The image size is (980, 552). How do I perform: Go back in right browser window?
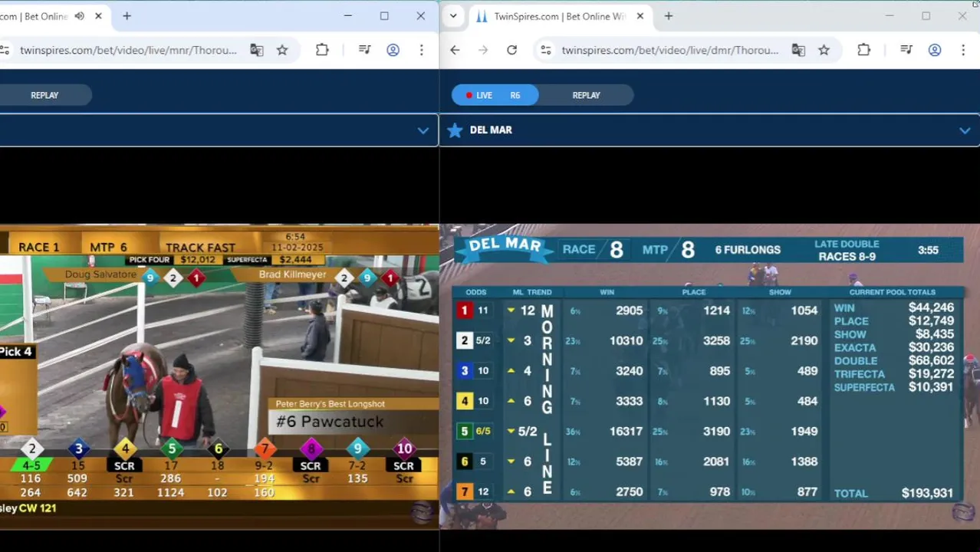(x=455, y=50)
